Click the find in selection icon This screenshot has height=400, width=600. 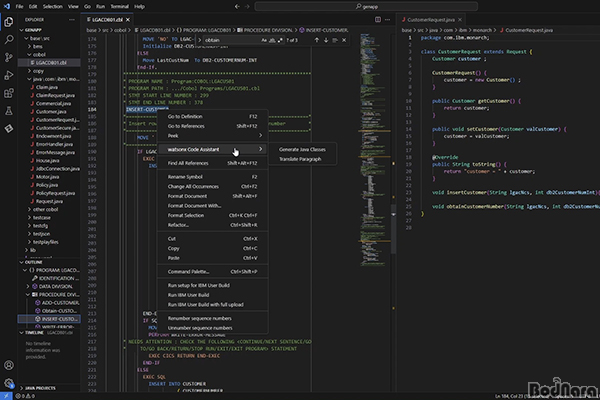pyautogui.click(x=335, y=40)
